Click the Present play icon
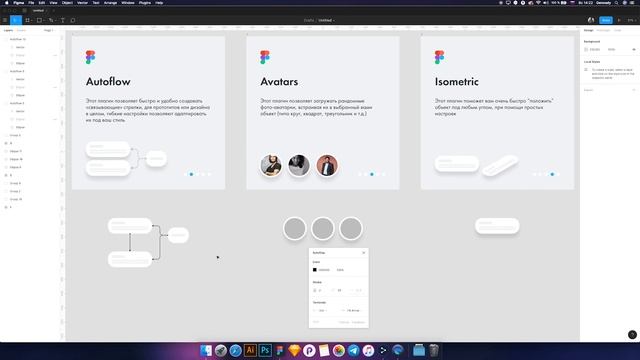This screenshot has height=360, width=640. tap(619, 20)
